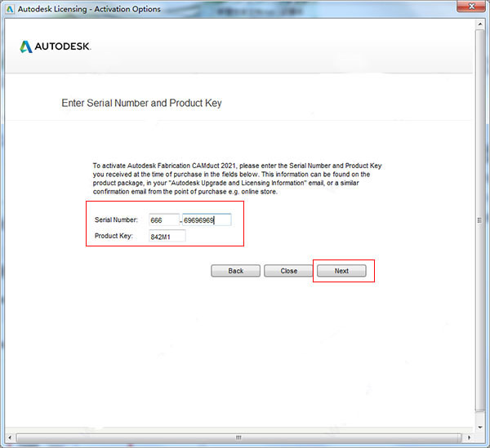Close the Activation Options window
Viewport: 490px width, 448px height.
pos(471,7)
